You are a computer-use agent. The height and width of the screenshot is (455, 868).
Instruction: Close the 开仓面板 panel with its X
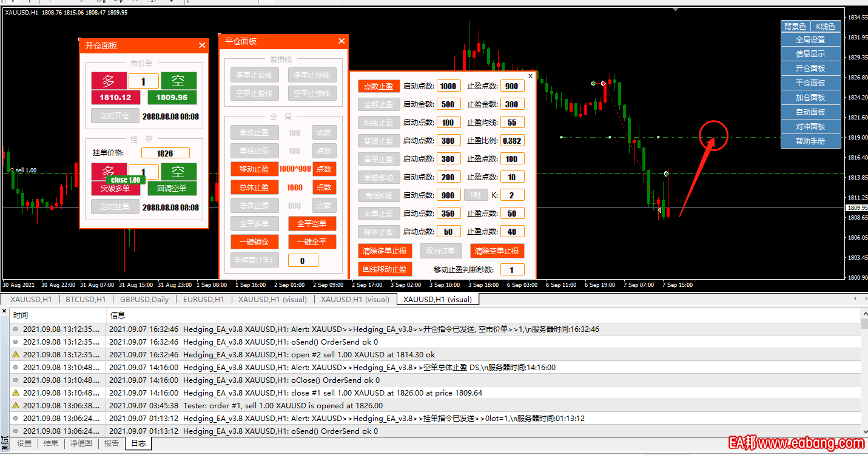(x=202, y=45)
